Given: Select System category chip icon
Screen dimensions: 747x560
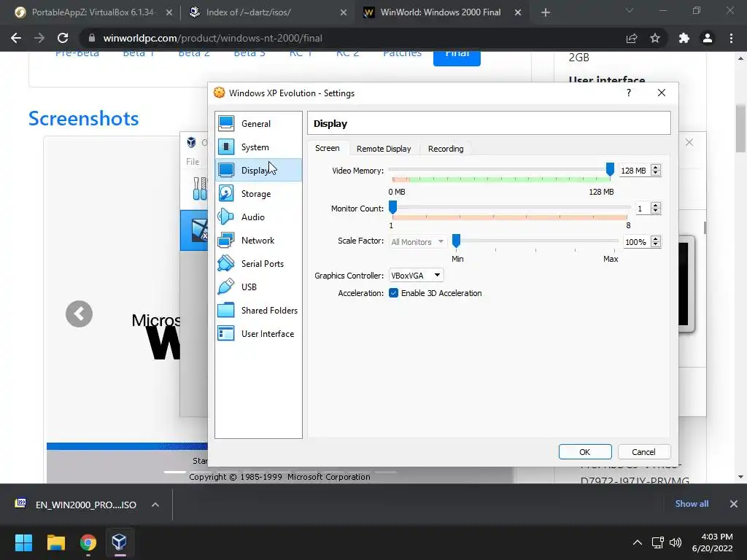Looking at the screenshot, I should point(226,147).
